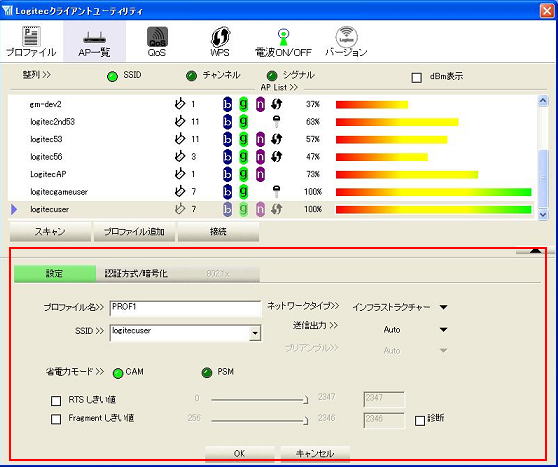Image resolution: width=558 pixels, height=467 pixels.
Task: Click the 802.11n icon in logitec53 row
Action: [260, 139]
